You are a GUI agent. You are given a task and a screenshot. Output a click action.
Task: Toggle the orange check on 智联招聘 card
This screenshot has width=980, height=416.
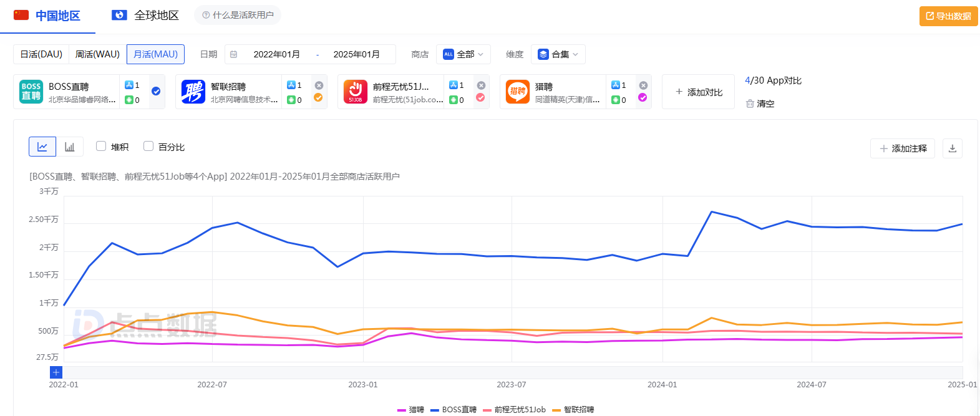tap(318, 97)
